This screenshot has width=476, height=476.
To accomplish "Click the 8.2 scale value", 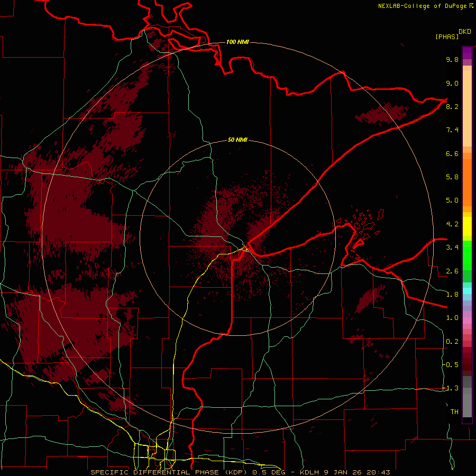I will [452, 106].
